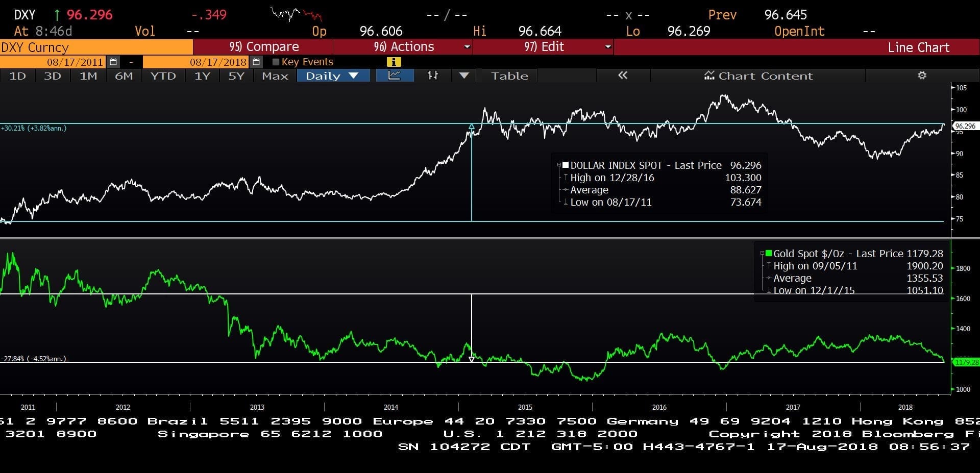Click the end date field 08/17/2018
Screen dimensions: 980x473
click(197, 62)
